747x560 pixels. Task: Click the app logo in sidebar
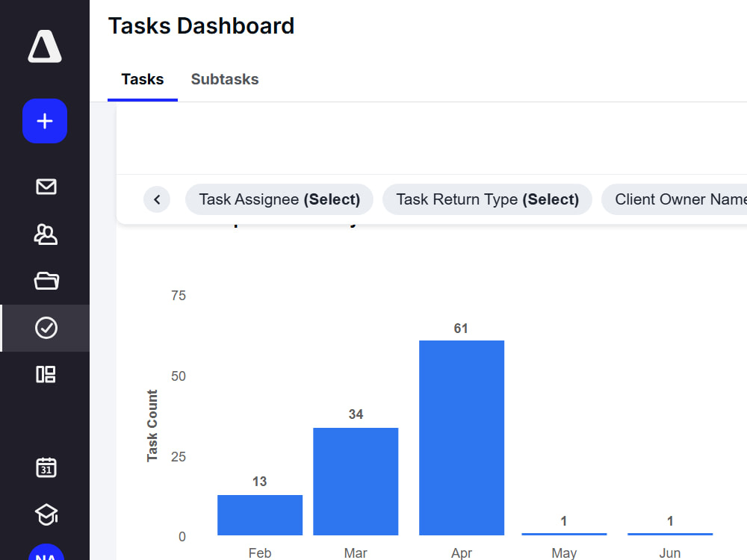click(45, 46)
